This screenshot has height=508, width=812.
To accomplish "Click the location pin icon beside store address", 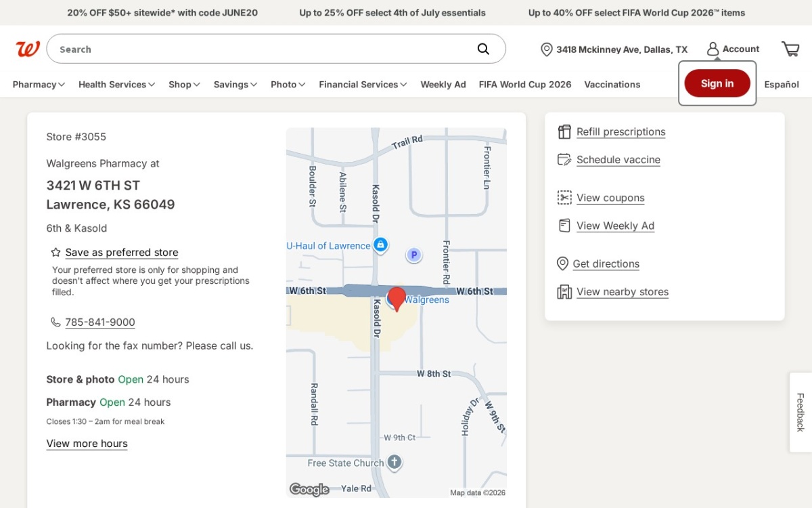I will click(547, 49).
